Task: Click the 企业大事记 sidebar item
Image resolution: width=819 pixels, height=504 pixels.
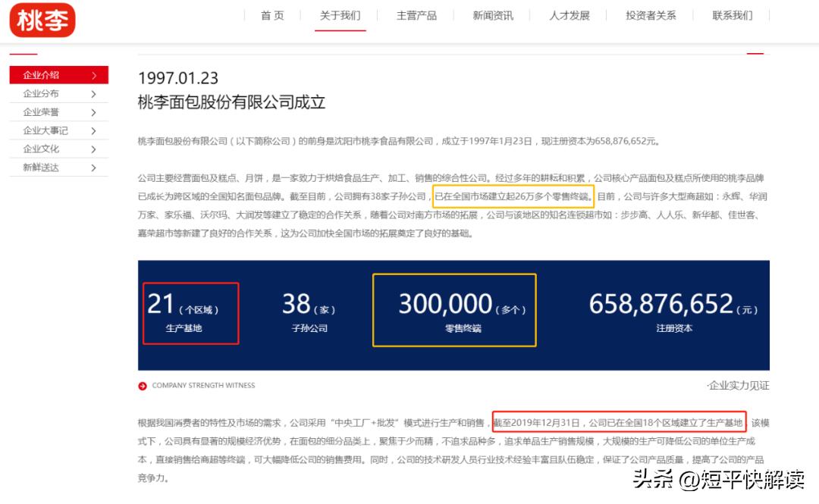Action: tap(45, 130)
